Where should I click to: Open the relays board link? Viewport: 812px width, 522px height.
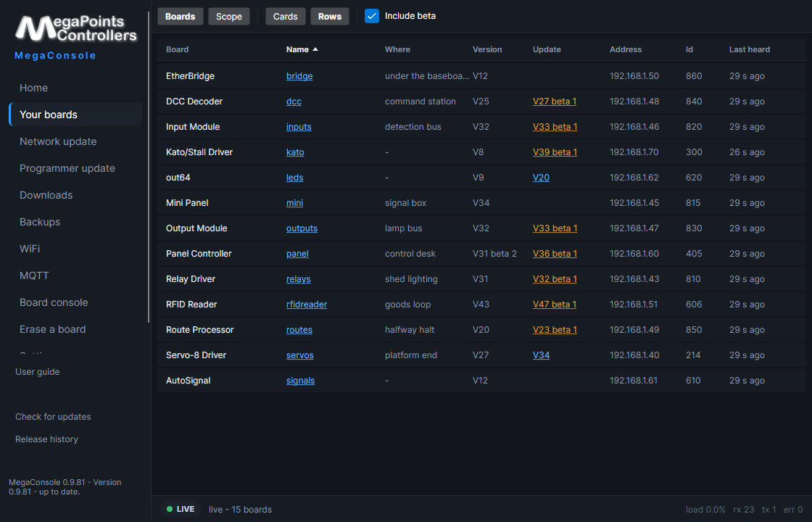[x=298, y=279]
